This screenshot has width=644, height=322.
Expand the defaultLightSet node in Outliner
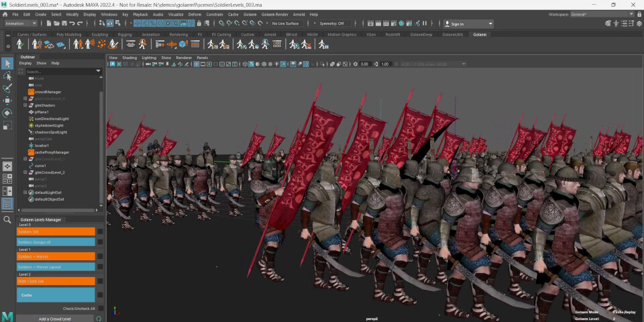(x=25, y=193)
